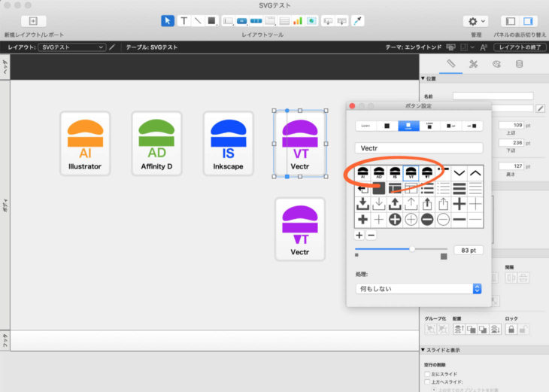Screen dimensions: 549x392
Task: Switch to the Position inspector tab
Action: click(x=450, y=64)
